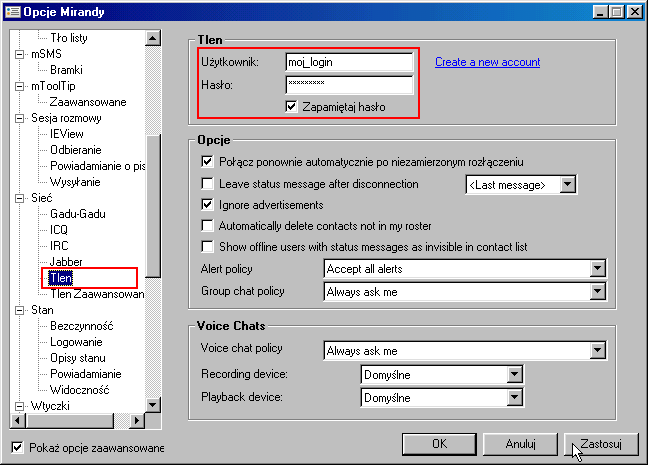This screenshot has height=465, width=648.
Task: Open Tlen Zaawansowane tree entry
Action: (97, 294)
